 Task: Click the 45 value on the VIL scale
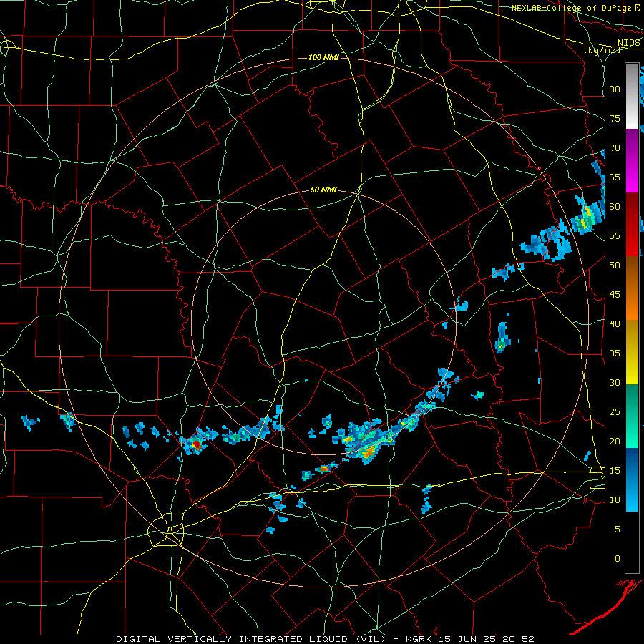pos(615,295)
